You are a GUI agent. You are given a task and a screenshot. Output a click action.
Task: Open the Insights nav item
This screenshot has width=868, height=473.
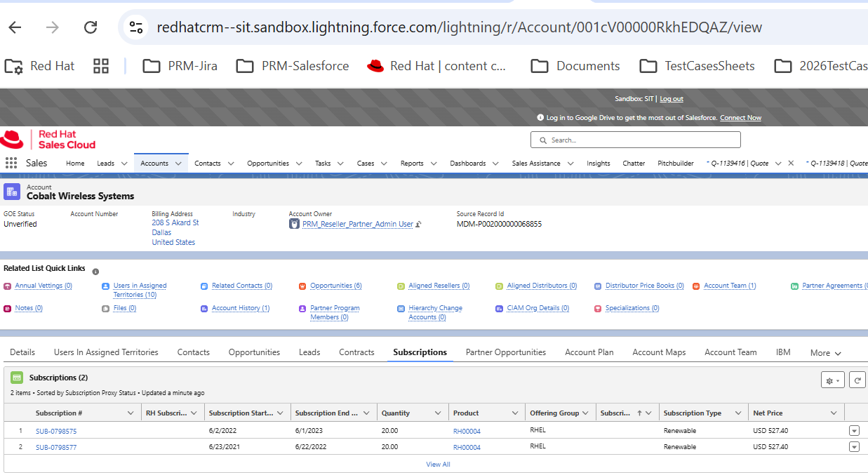pyautogui.click(x=598, y=163)
